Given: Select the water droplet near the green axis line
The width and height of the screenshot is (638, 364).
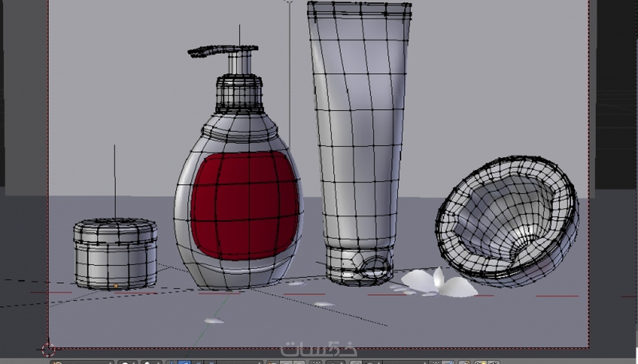Looking at the screenshot, I should tap(214, 321).
